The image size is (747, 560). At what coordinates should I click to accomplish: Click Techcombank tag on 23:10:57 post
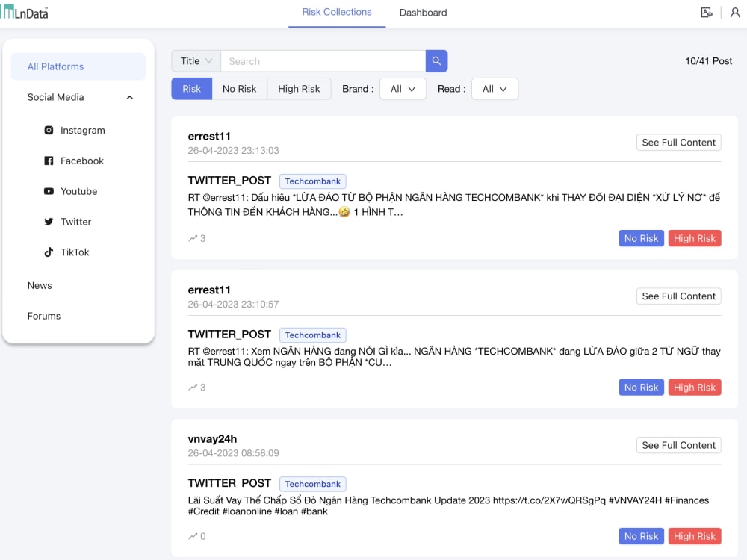coord(312,335)
